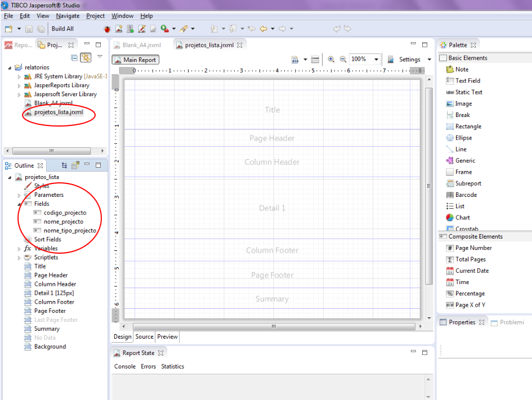Expand the Scriptlets node in Outline

[x=19, y=258]
